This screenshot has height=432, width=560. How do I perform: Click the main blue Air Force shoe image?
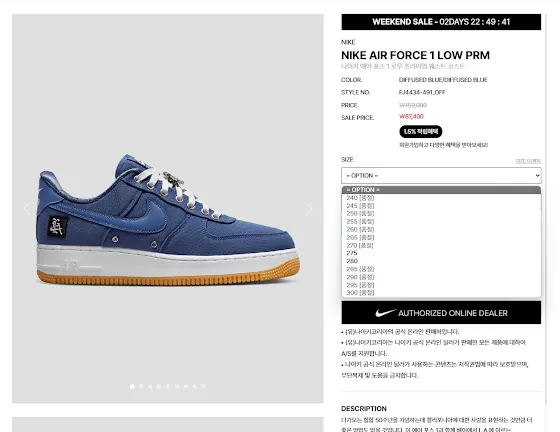pos(168,220)
